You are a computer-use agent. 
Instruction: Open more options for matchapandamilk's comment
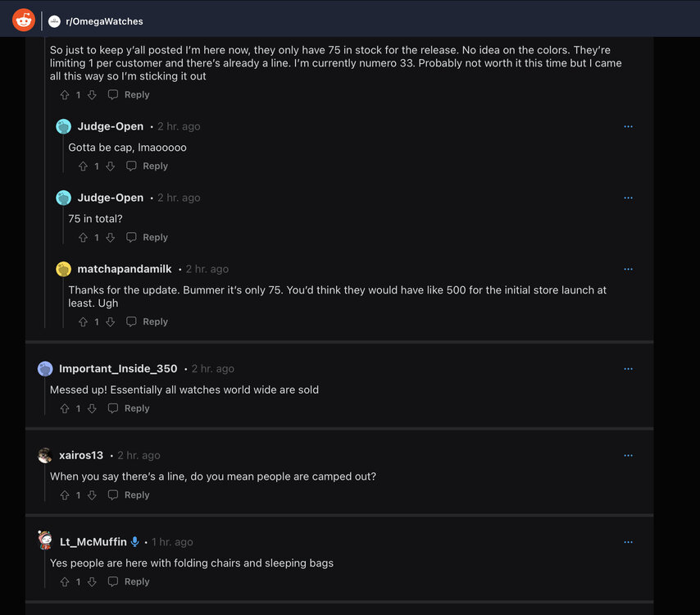(x=628, y=269)
